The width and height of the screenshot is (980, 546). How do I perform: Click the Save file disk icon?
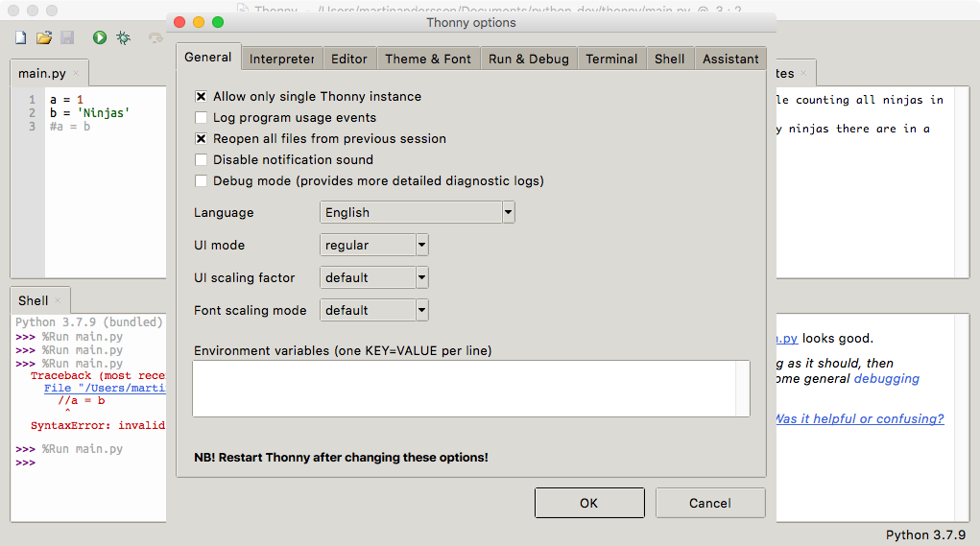click(x=67, y=37)
